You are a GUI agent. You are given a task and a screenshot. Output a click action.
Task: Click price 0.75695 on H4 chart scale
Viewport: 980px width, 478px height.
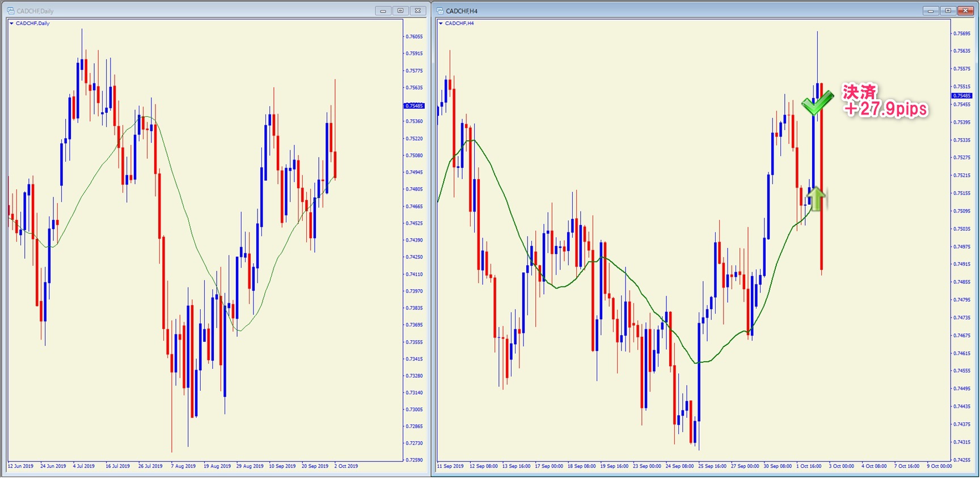pyautogui.click(x=962, y=33)
